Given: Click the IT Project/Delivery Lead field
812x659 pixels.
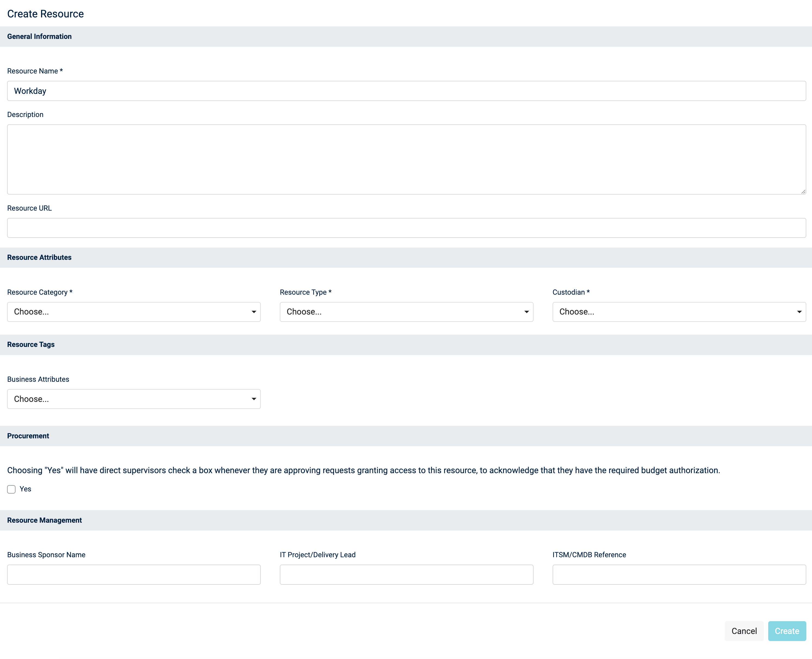Looking at the screenshot, I should [406, 574].
